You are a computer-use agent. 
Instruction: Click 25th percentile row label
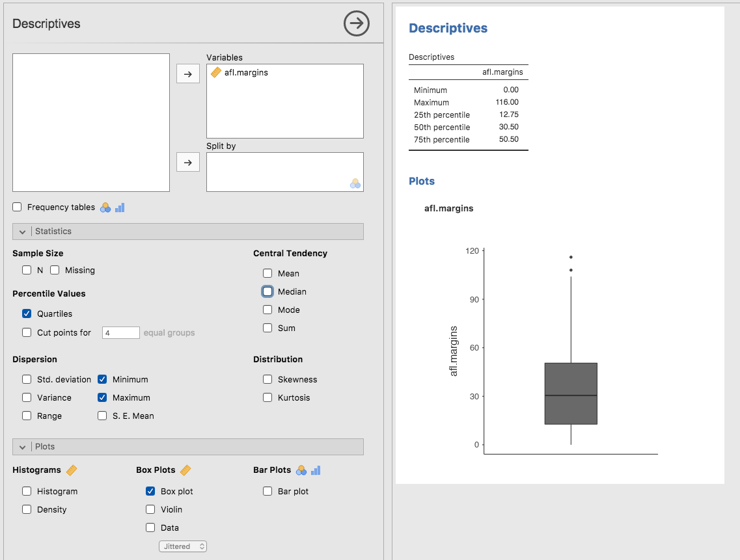point(441,114)
